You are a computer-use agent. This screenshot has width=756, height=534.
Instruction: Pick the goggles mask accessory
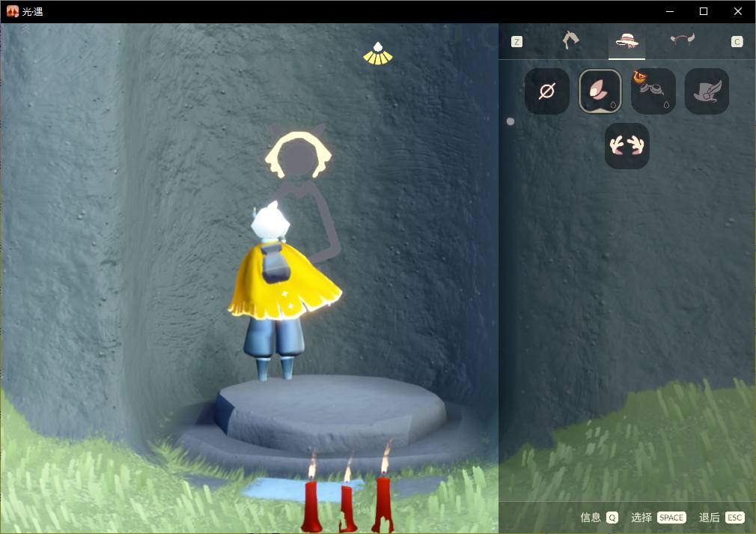653,91
